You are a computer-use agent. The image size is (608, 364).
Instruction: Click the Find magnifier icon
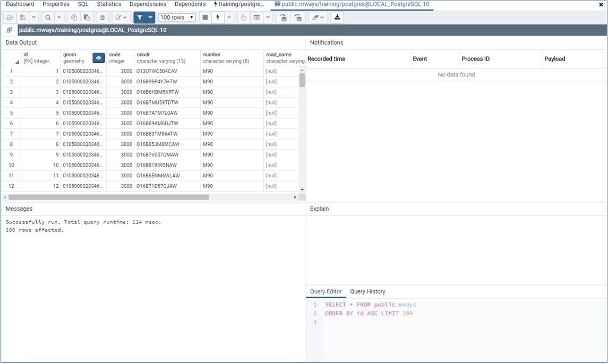click(48, 18)
